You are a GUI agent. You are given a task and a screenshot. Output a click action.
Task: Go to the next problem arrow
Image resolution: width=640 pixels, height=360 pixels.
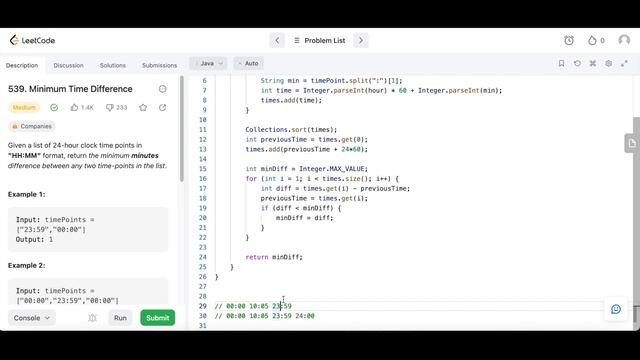coord(361,40)
